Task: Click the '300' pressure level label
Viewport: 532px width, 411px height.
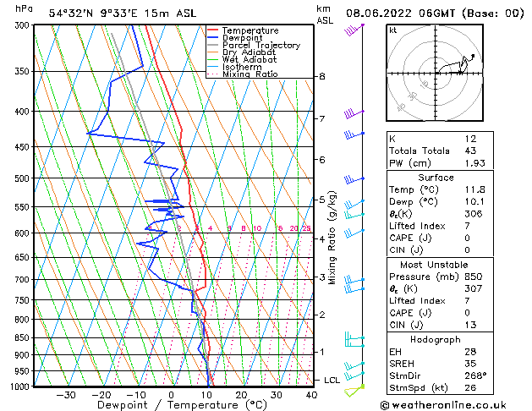Action: click(x=24, y=25)
